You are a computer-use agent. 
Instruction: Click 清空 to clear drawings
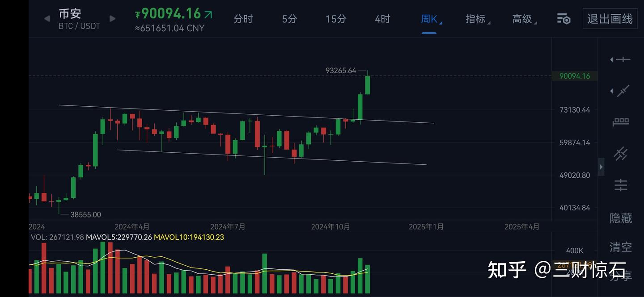click(621, 246)
